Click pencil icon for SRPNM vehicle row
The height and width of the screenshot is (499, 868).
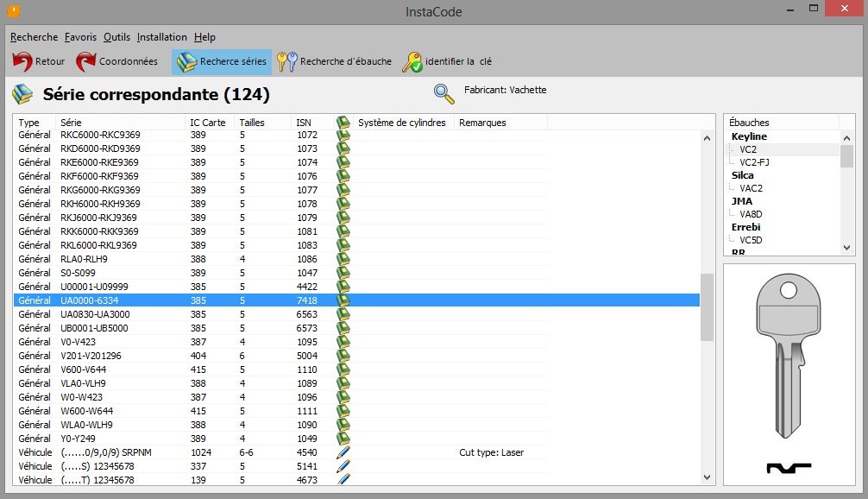[x=343, y=452]
